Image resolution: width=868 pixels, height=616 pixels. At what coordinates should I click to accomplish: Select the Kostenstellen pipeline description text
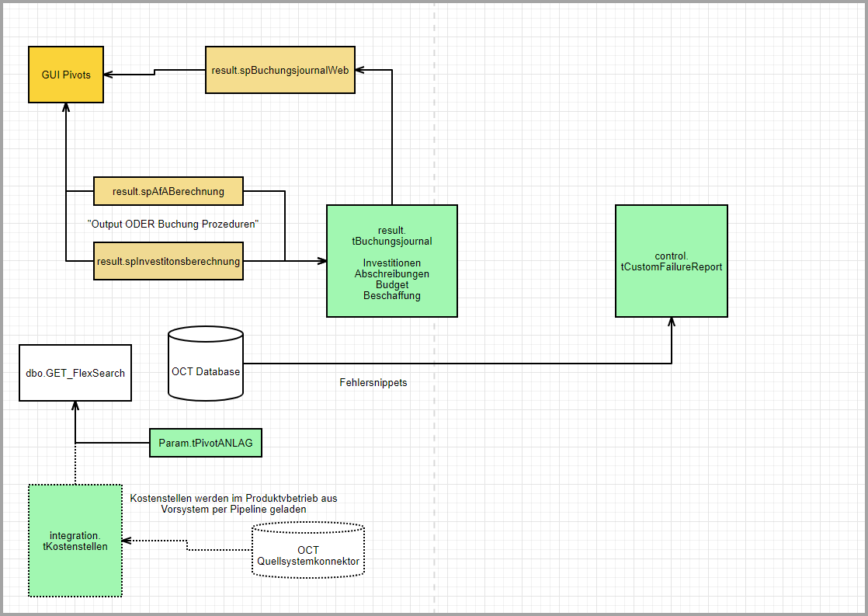coord(233,503)
